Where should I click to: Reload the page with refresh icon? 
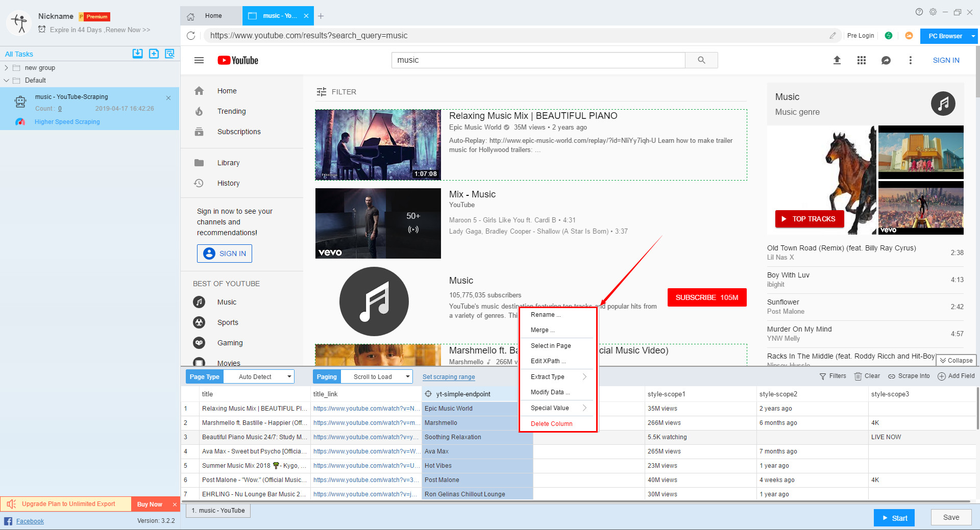(x=191, y=36)
